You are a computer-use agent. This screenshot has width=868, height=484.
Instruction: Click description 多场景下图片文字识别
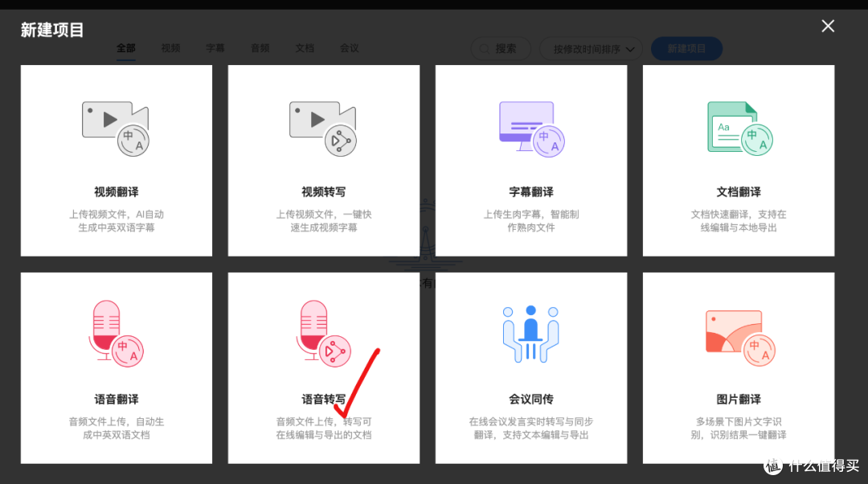(x=739, y=428)
